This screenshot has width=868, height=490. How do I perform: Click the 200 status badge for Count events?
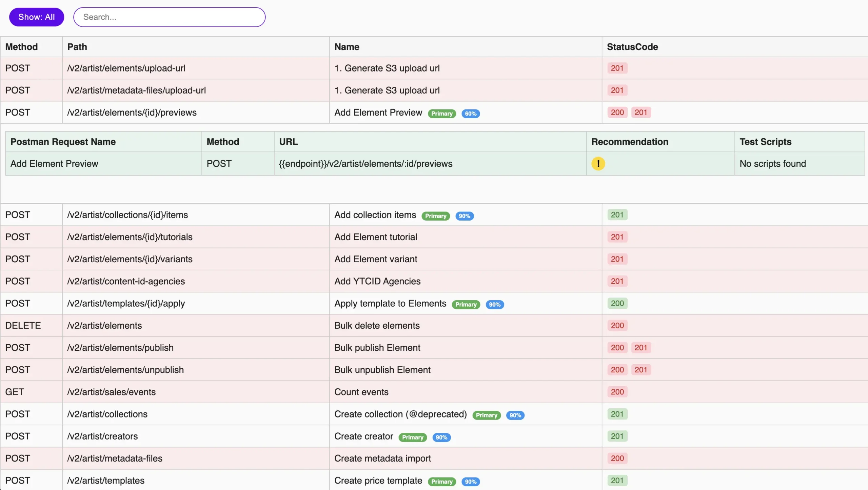[x=617, y=392]
